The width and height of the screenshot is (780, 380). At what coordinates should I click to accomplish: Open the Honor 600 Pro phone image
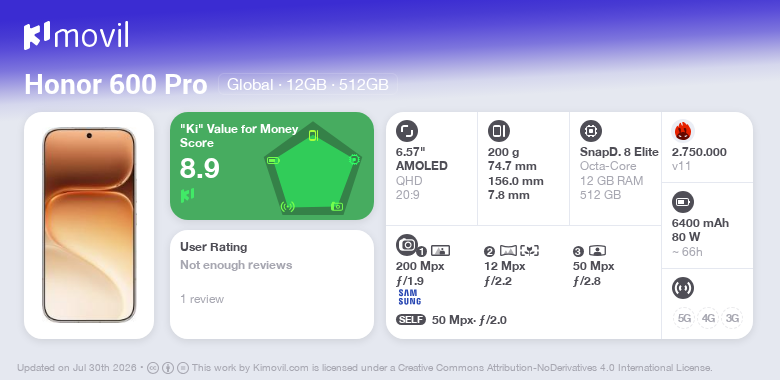89,225
